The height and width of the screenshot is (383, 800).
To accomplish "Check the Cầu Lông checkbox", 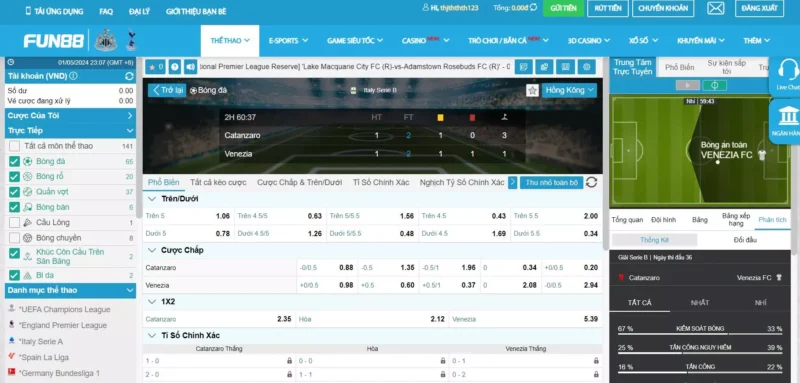I will tap(14, 223).
